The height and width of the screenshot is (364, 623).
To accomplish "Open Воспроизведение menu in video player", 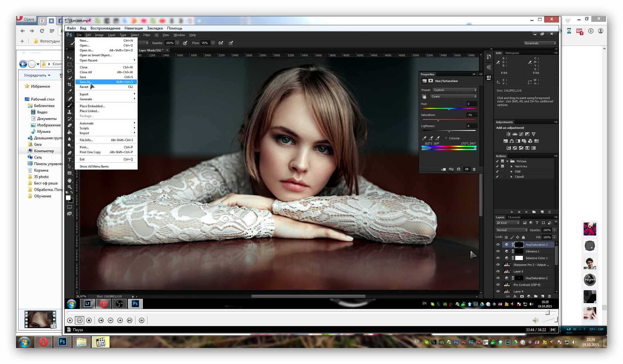I will [x=105, y=28].
